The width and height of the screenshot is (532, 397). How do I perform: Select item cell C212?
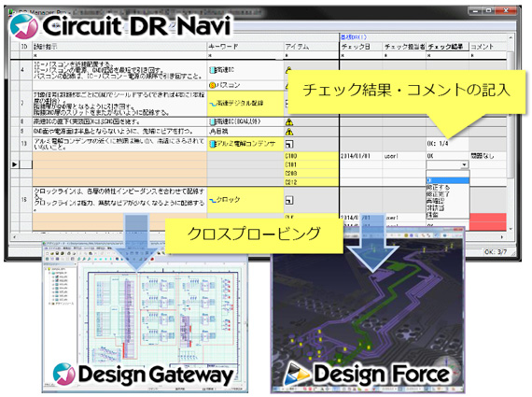311,182
